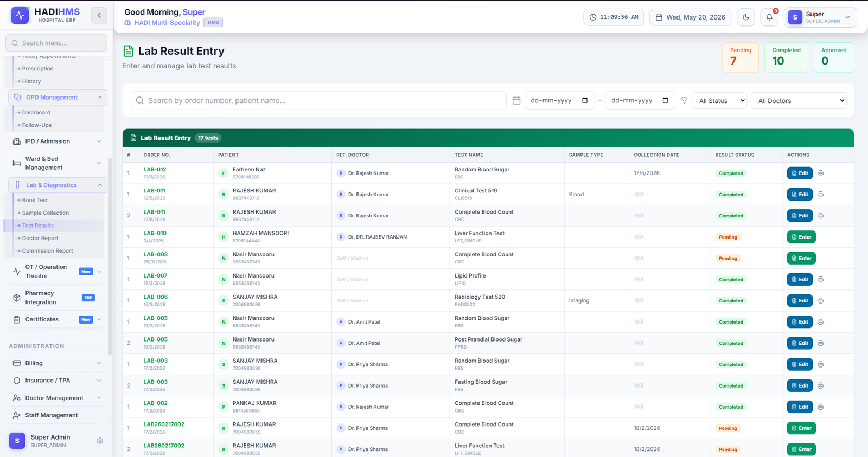Click the calendar icon next to date range

[516, 101]
